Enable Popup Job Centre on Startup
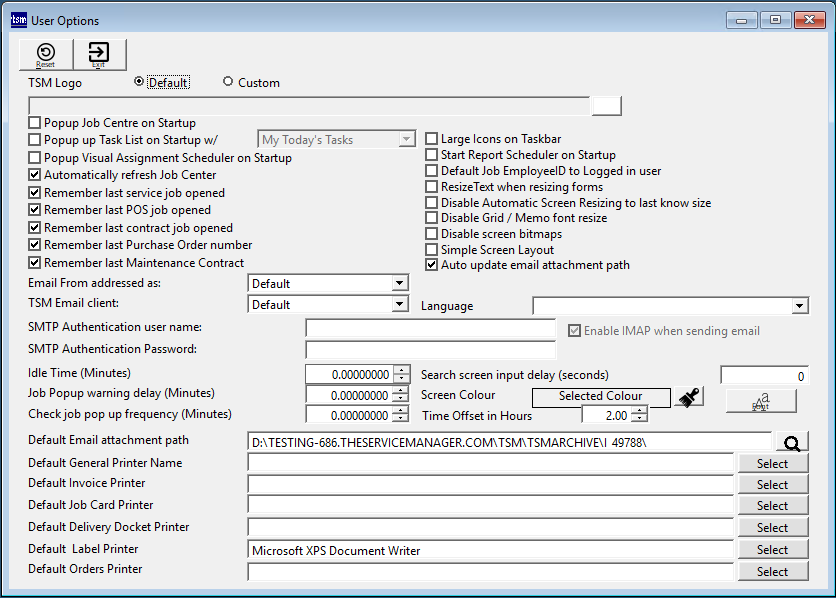The height and width of the screenshot is (598, 836). 35,123
